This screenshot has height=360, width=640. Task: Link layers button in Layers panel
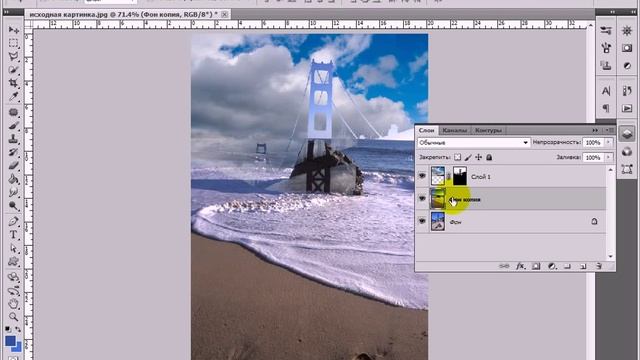504,266
